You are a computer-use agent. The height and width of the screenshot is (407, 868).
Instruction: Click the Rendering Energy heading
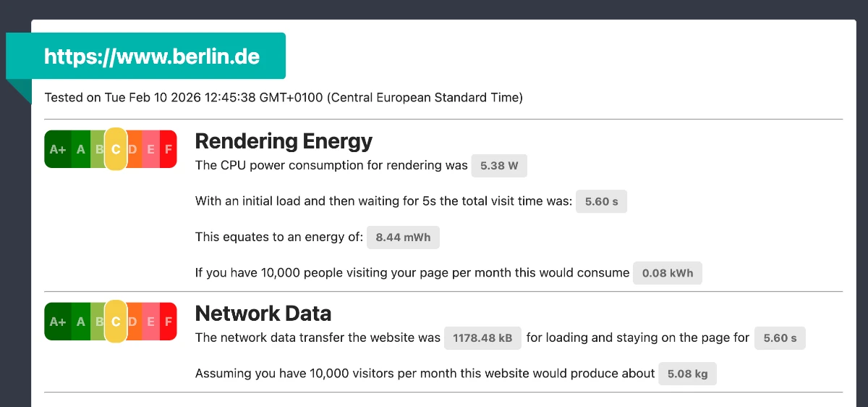(284, 140)
